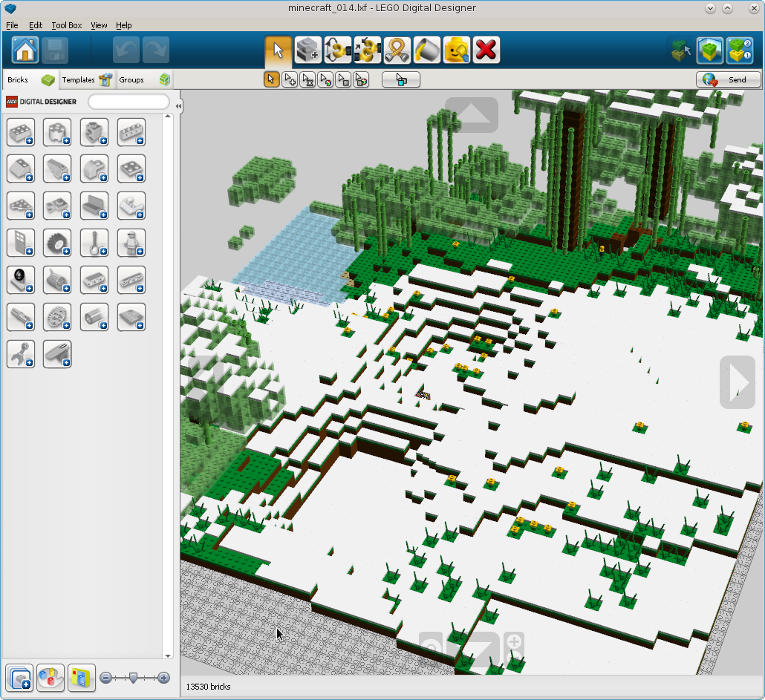Expand the round bricks category

pyautogui.click(x=57, y=132)
